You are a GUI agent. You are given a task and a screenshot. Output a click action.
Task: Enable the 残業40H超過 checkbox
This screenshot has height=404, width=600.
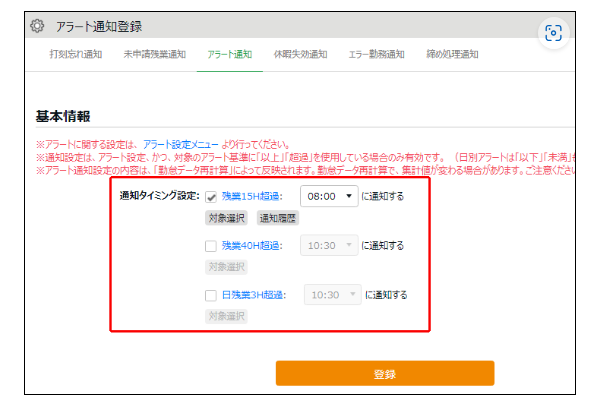click(211, 245)
